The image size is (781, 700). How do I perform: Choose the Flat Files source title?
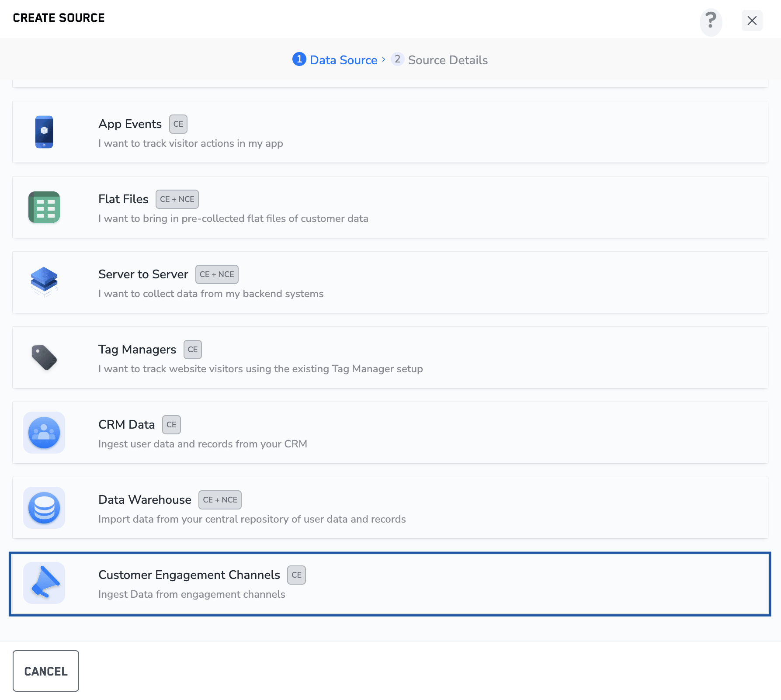tap(123, 199)
